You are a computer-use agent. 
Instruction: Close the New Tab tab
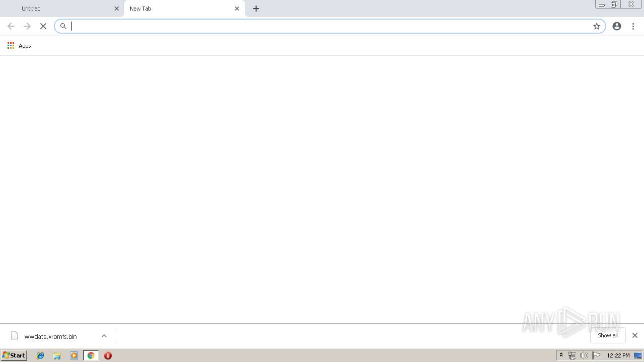[237, 9]
